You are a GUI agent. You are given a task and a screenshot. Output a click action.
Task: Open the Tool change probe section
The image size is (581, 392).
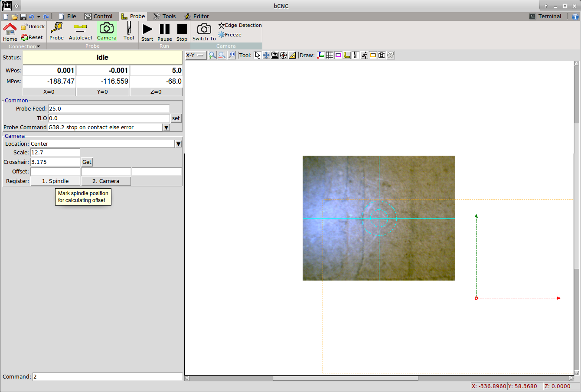tap(129, 32)
